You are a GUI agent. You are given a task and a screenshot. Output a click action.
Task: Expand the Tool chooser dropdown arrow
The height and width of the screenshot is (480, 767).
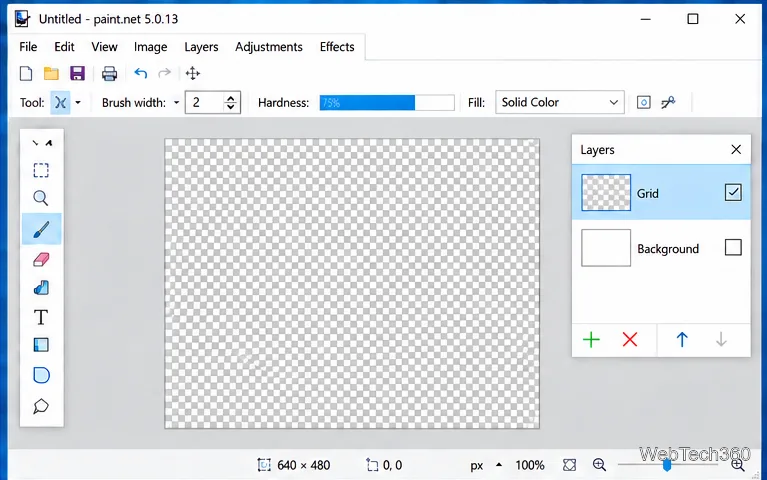(x=78, y=103)
